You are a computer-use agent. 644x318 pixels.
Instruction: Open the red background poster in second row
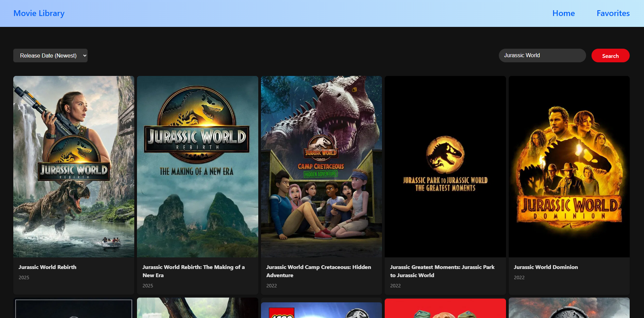tap(445, 308)
